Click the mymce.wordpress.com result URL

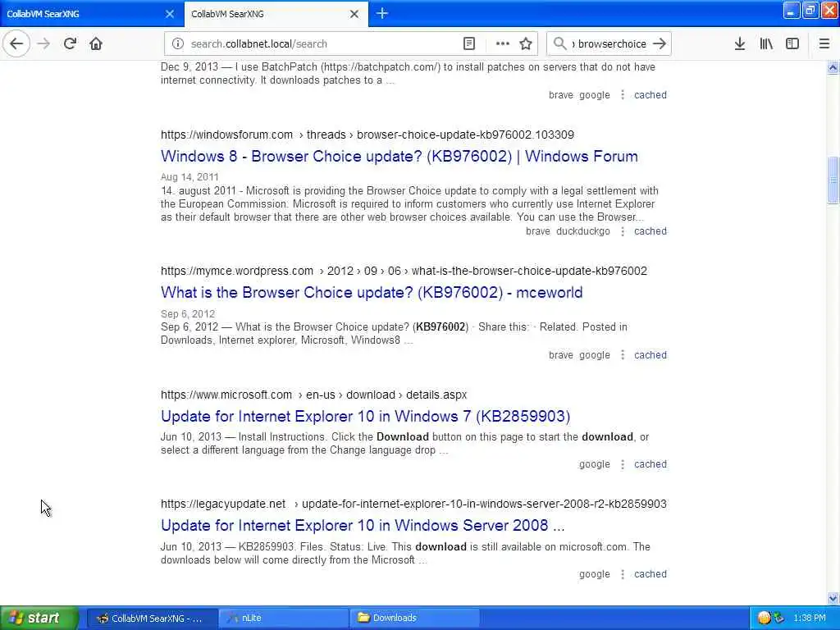pos(404,271)
